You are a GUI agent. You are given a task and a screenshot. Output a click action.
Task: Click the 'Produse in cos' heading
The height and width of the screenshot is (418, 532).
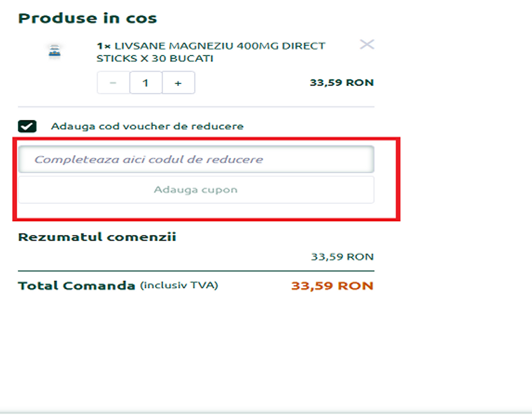(x=87, y=18)
